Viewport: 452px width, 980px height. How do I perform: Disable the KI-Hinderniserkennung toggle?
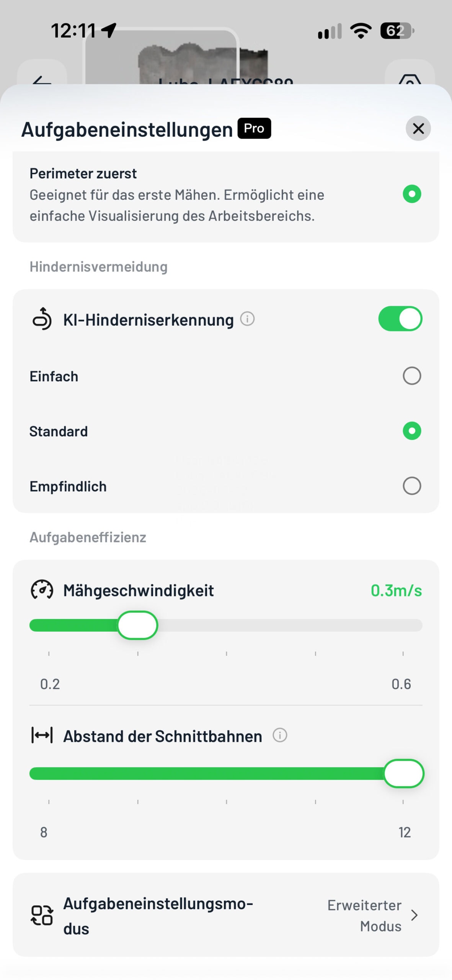pos(400,318)
